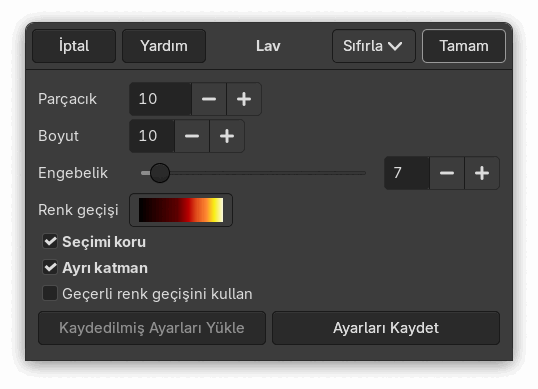This screenshot has width=538, height=389.
Task: Click the İptal button
Action: coord(74,46)
